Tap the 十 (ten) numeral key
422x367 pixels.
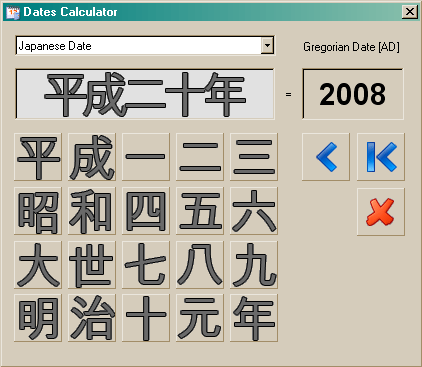pos(146,318)
